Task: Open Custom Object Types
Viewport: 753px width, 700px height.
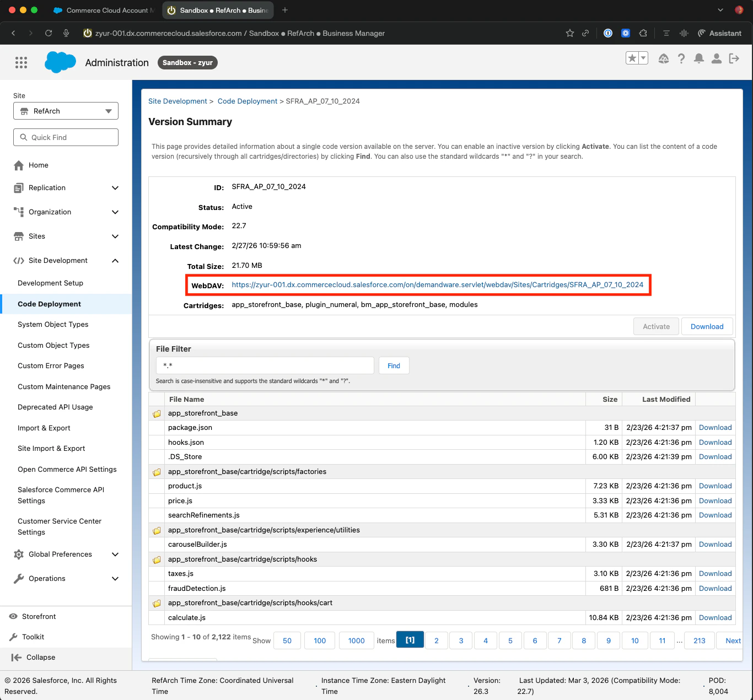Action: click(x=53, y=345)
